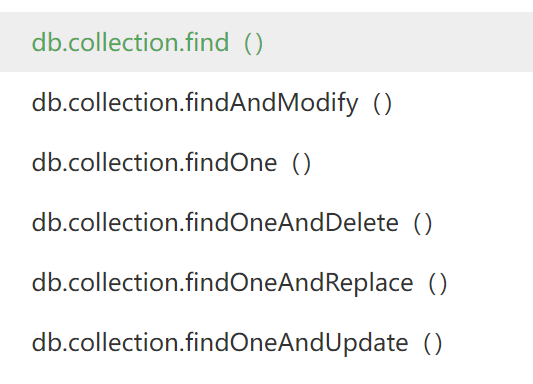Click the parentheses after findAndModify
This screenshot has height=384, width=533.
(x=382, y=104)
